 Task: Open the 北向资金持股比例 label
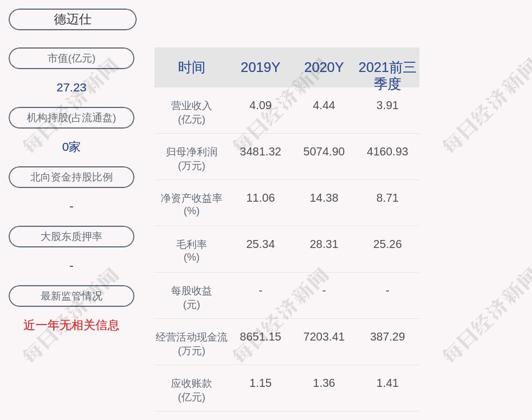[x=72, y=177]
